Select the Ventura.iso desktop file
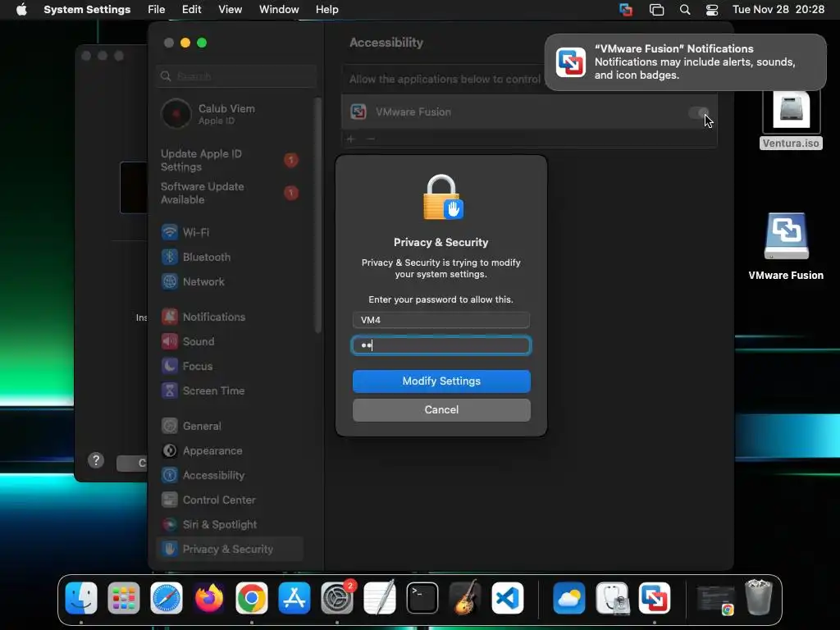Viewport: 840px width, 630px height. tap(792, 119)
